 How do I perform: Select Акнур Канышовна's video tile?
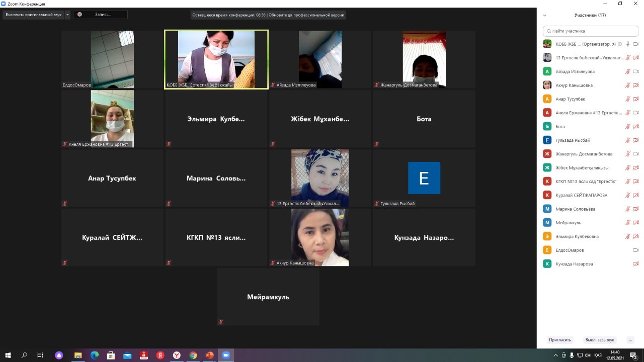coord(320,237)
